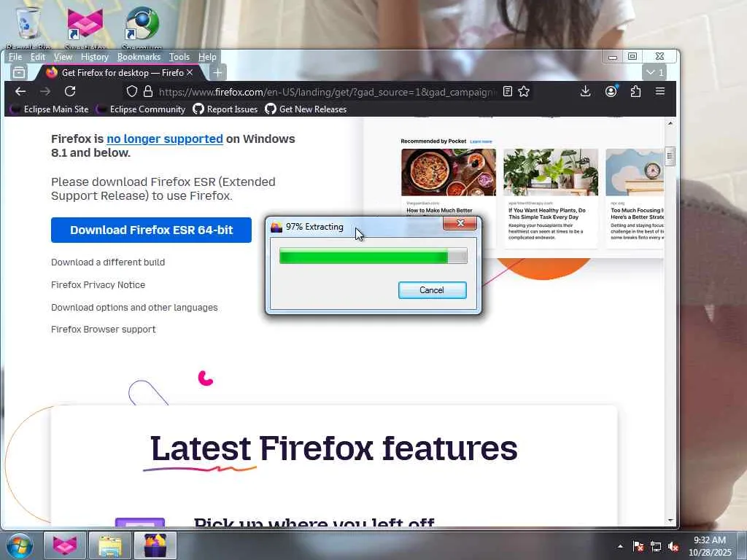747x560 pixels.
Task: Open Firefox Privacy Notice link
Action: click(x=98, y=285)
